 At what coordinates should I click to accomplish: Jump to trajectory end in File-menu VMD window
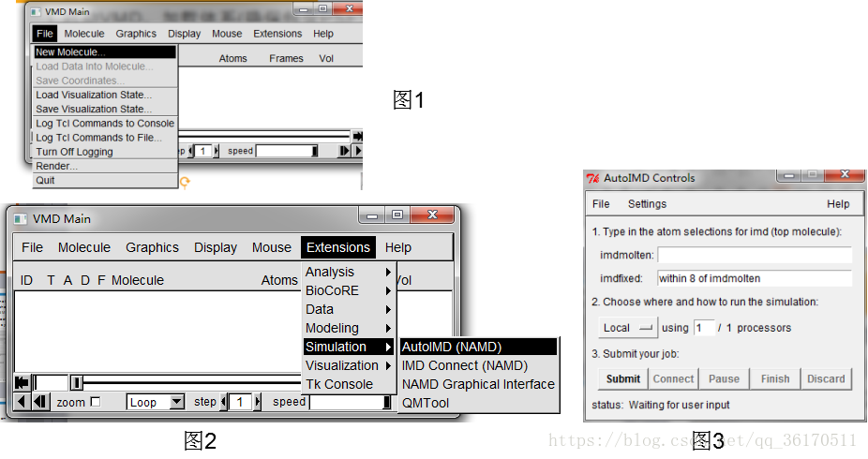[x=358, y=136]
